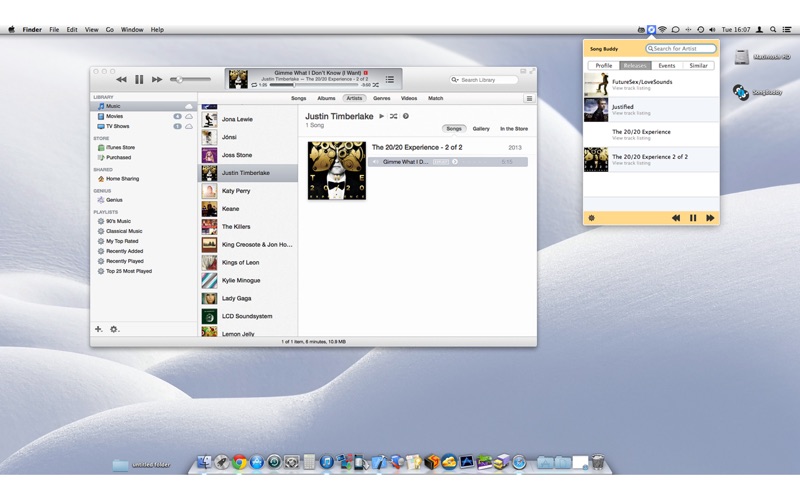Click the cloud icon beside Movies
This screenshot has width=800, height=500.
point(189,116)
